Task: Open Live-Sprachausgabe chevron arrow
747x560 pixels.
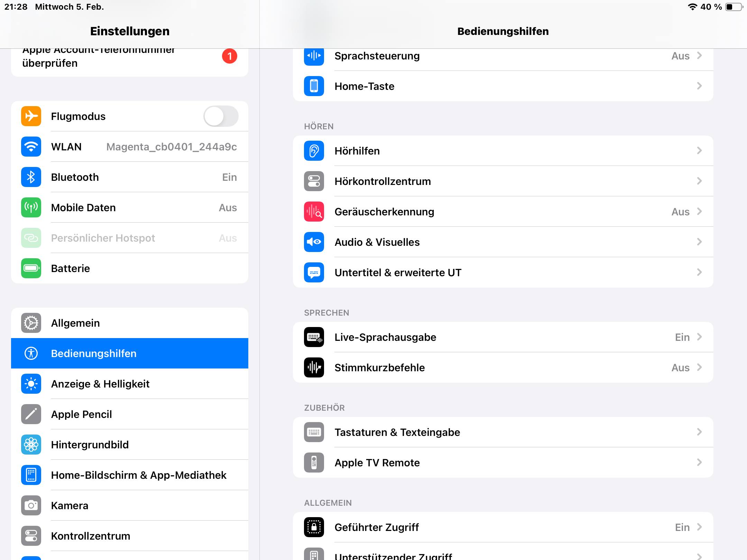Action: pyautogui.click(x=699, y=337)
